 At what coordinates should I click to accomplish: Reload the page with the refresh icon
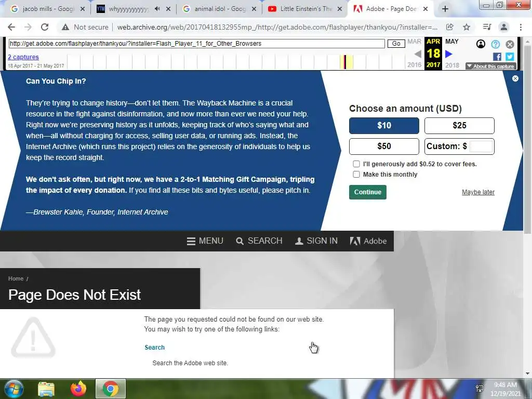tap(45, 27)
